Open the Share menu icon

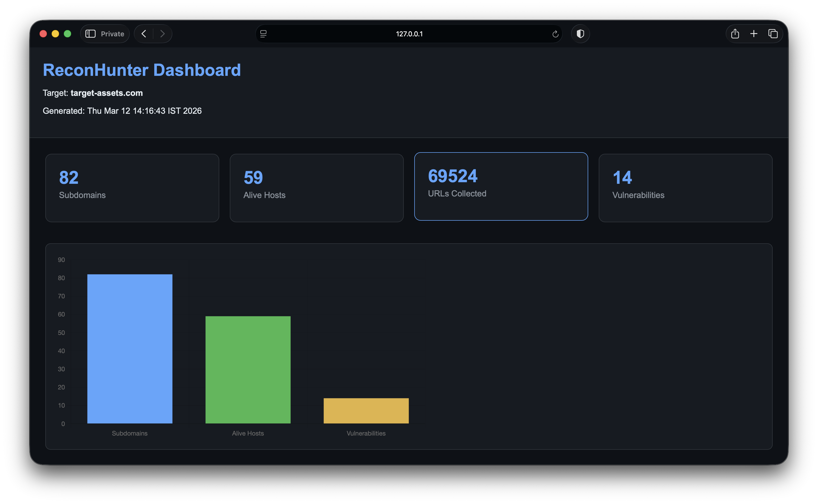point(735,34)
